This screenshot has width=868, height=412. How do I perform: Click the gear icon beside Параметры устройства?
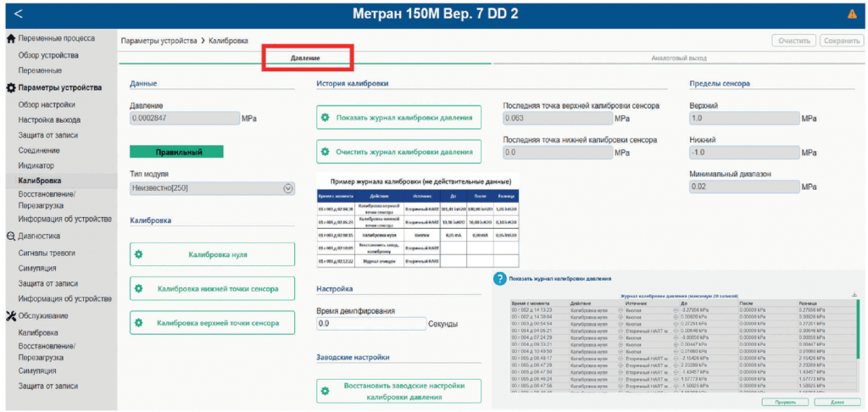point(10,87)
